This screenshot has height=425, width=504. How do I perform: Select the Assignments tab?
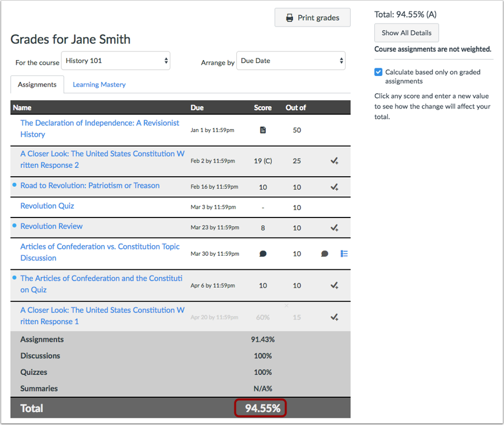pos(37,84)
